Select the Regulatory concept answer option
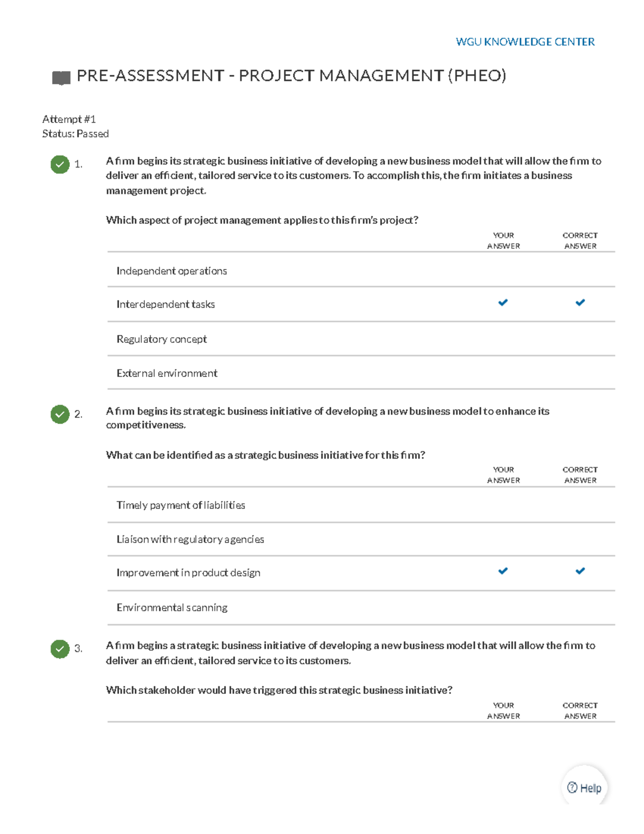Image resolution: width=644 pixels, height=834 pixels. [x=361, y=339]
